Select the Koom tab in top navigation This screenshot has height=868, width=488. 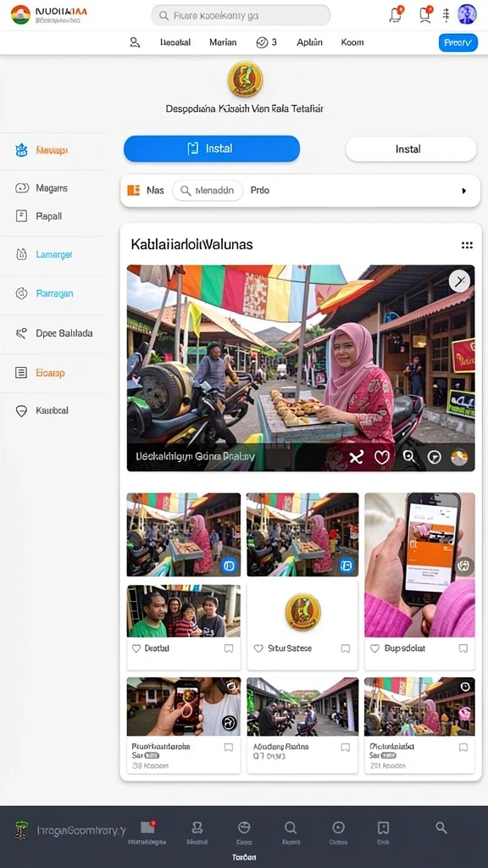point(352,42)
